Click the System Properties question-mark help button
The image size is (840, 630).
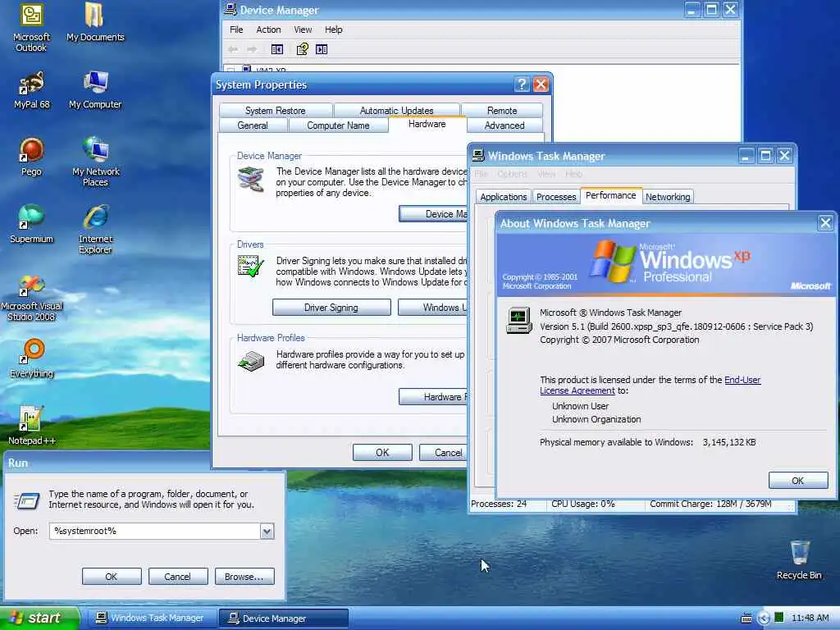[x=521, y=84]
